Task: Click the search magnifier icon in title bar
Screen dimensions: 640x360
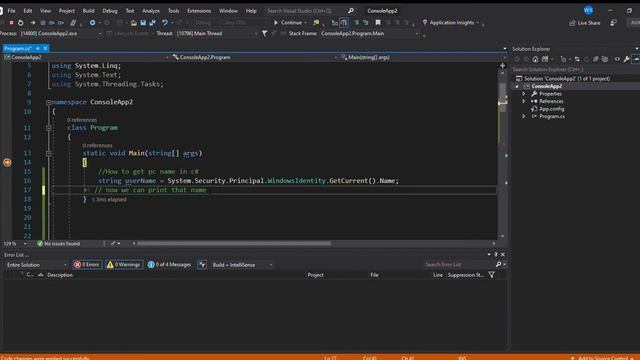Action: pos(351,11)
